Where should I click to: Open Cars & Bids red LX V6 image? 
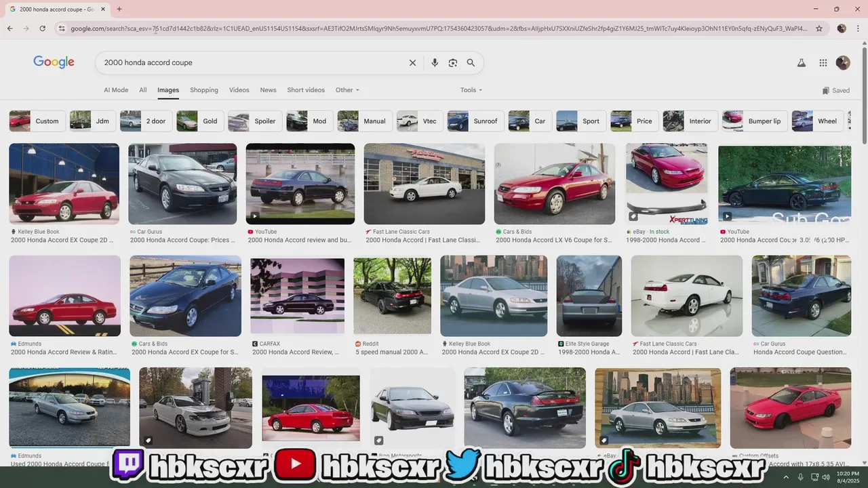(x=555, y=184)
